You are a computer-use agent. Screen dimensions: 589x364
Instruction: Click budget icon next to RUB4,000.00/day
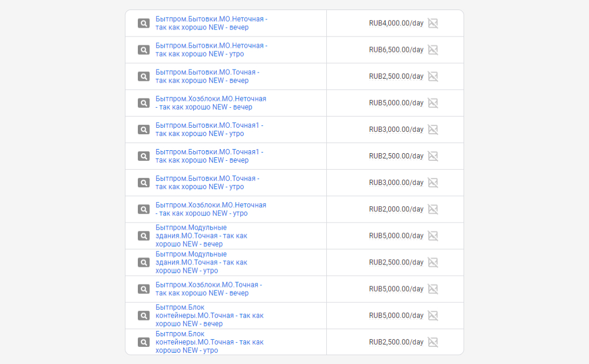433,24
